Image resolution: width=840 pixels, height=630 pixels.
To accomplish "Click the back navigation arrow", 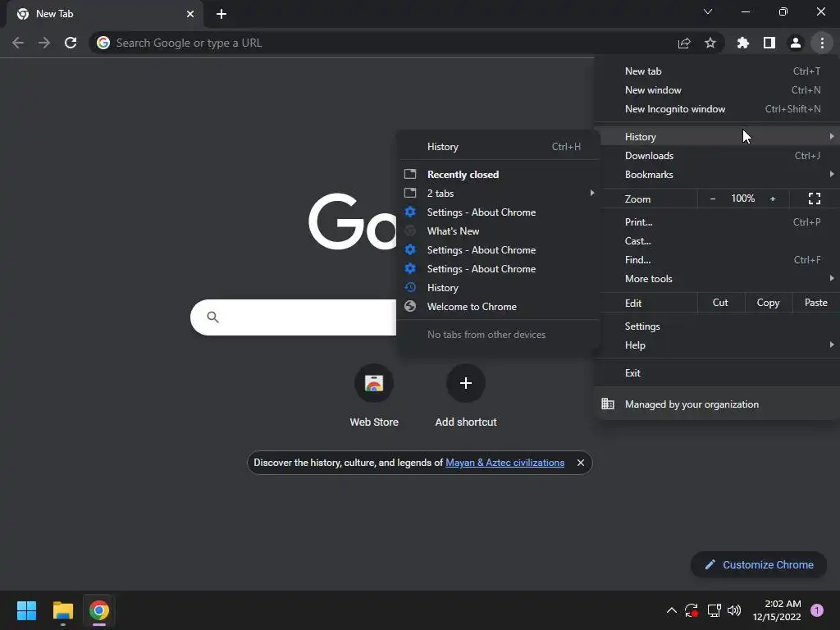I will 18,43.
